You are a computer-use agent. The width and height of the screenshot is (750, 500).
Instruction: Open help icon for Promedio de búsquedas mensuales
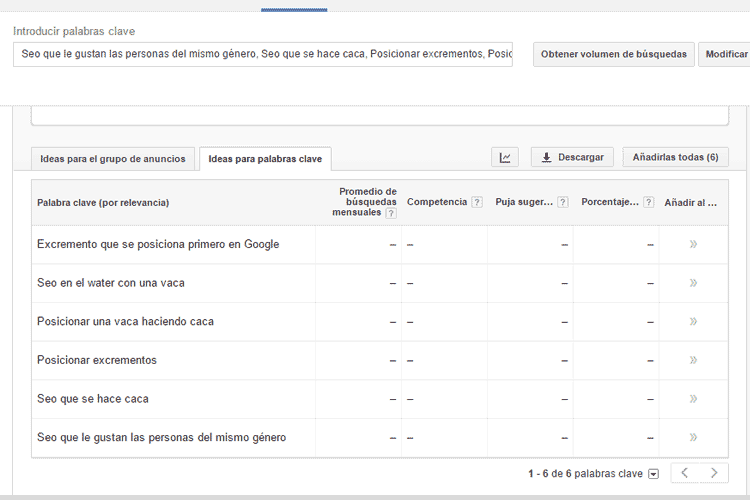click(x=391, y=213)
